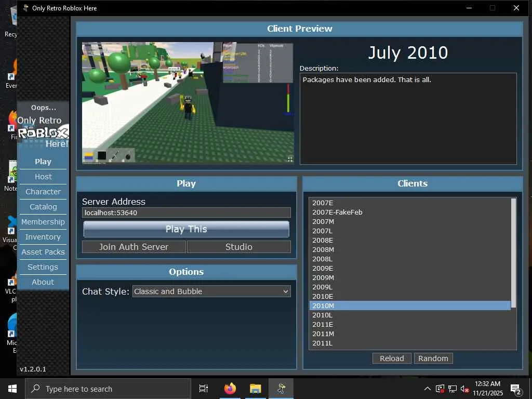Click the taskbar search box

(x=108, y=389)
